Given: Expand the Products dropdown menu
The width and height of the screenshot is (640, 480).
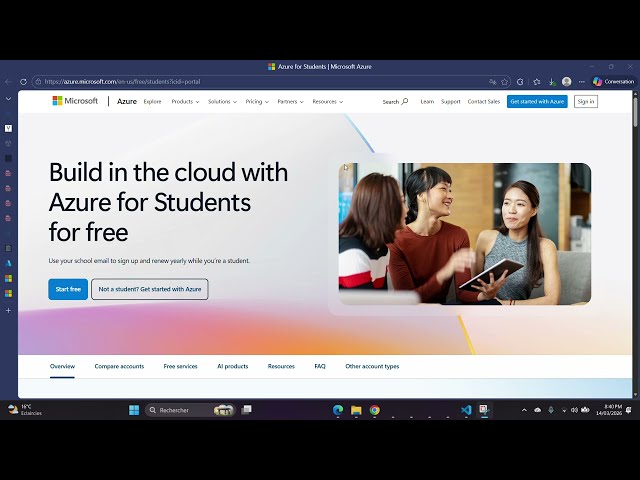Looking at the screenshot, I should pyautogui.click(x=185, y=102).
